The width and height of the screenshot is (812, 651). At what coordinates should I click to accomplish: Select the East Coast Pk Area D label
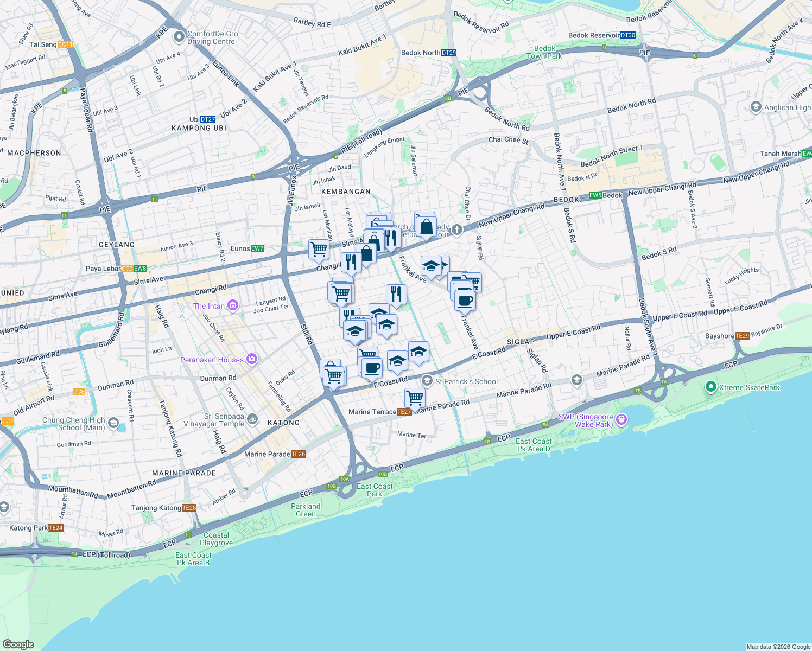[534, 445]
